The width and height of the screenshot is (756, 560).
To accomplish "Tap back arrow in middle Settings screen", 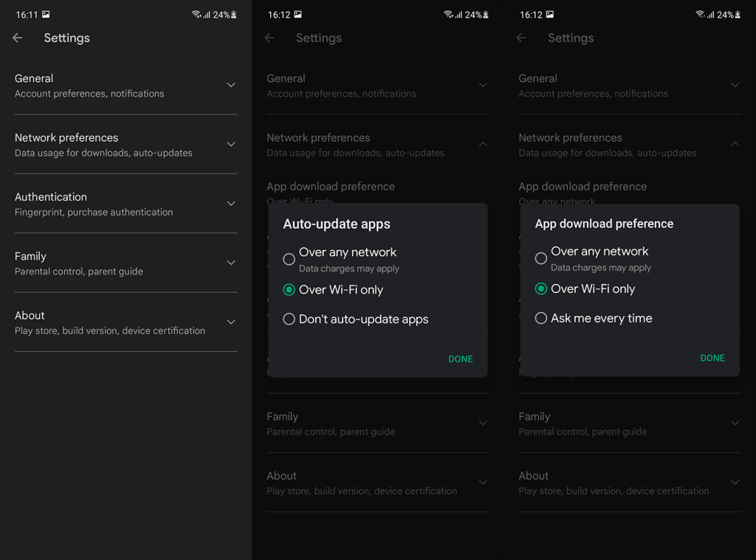I will coord(269,38).
